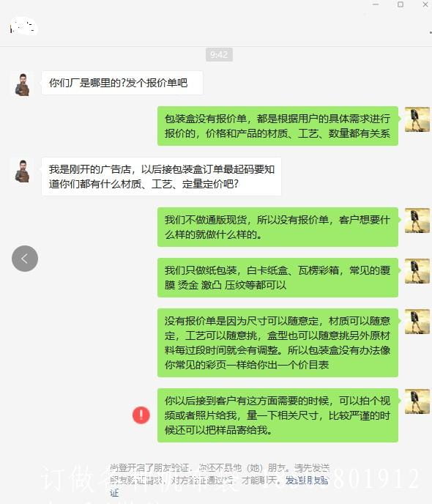Click own avatar beside 我们不做通版现货 message
The height and width of the screenshot is (504, 432).
click(x=417, y=220)
